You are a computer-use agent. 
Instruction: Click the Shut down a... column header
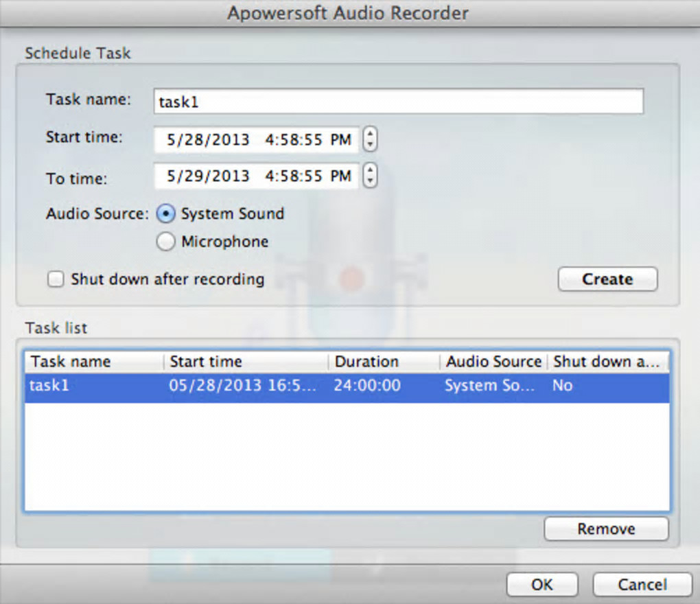(608, 362)
